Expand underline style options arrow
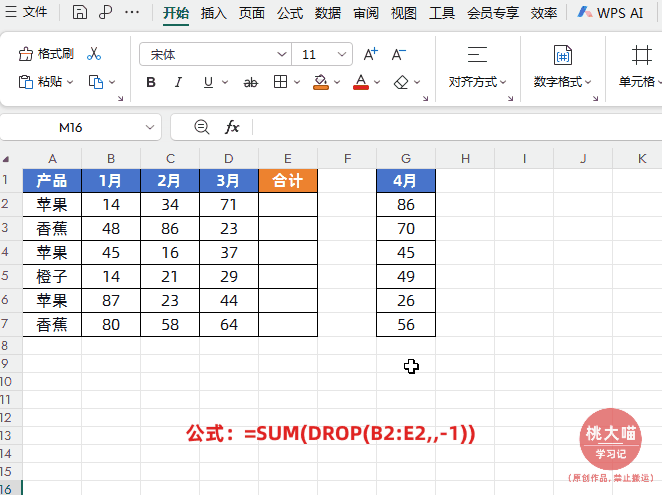This screenshot has height=495, width=662. [225, 82]
